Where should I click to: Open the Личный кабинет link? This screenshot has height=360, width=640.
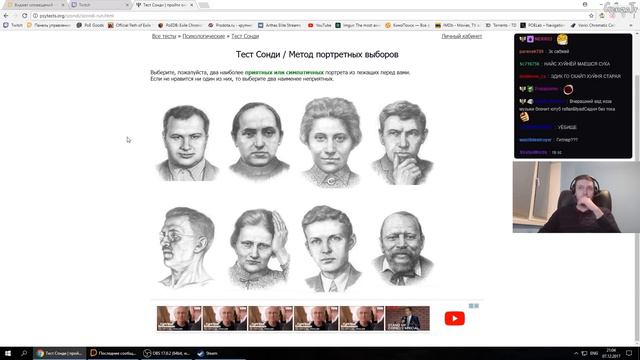pyautogui.click(x=462, y=36)
